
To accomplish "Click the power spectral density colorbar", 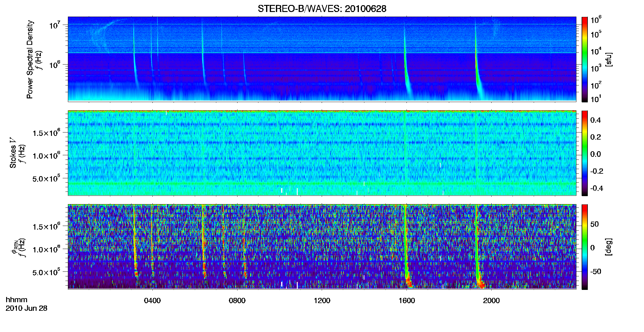I will [585, 59].
